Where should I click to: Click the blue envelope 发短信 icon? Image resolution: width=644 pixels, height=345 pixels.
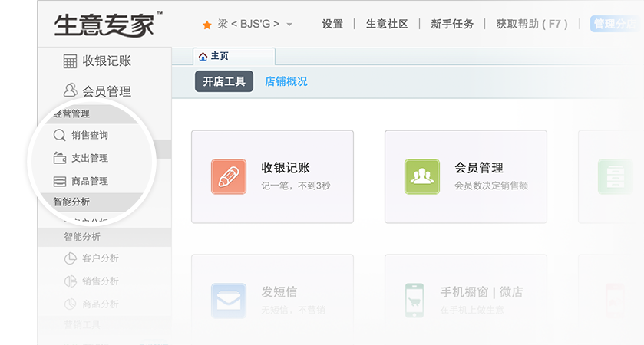tap(229, 301)
